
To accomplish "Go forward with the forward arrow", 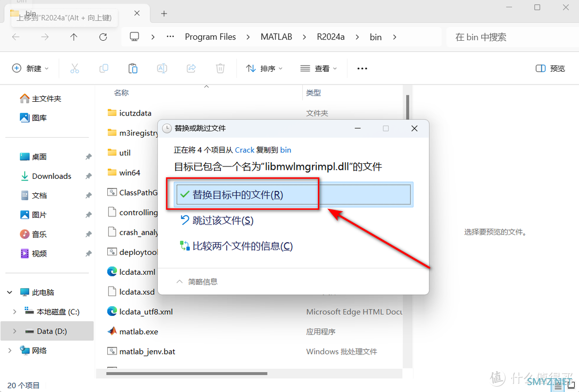I will tap(44, 37).
